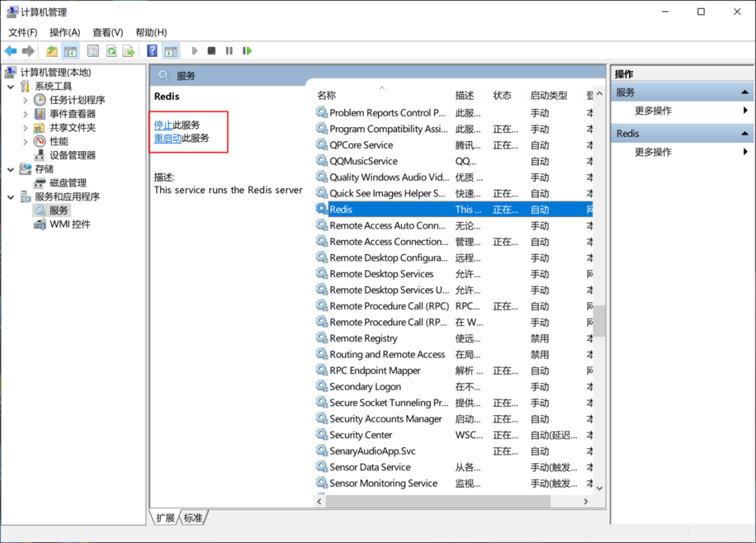Collapse the 服务和应用程序 tree node
Image resolution: width=756 pixels, height=543 pixels.
10,197
